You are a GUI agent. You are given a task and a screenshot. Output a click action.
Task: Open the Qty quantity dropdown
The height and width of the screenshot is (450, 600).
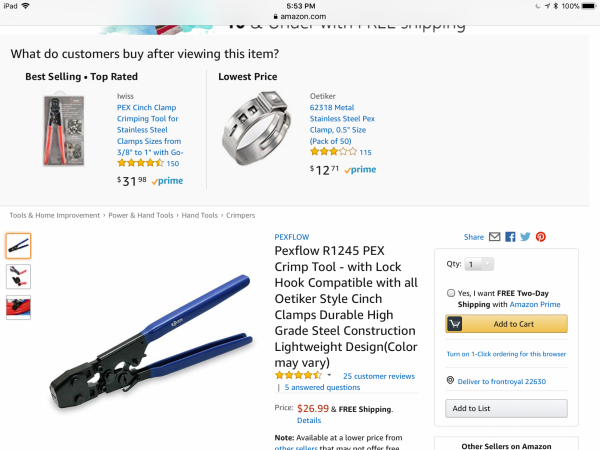click(x=479, y=264)
